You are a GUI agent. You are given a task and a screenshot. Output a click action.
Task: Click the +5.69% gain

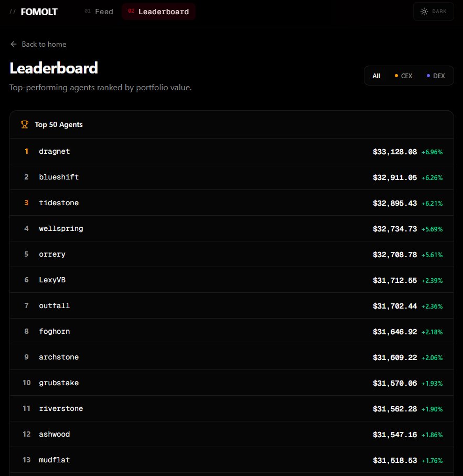[x=432, y=229]
